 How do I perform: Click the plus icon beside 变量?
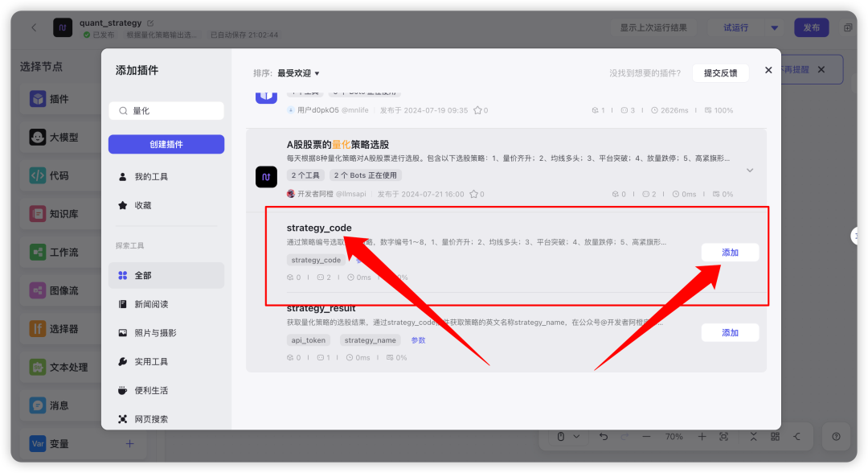point(129,444)
